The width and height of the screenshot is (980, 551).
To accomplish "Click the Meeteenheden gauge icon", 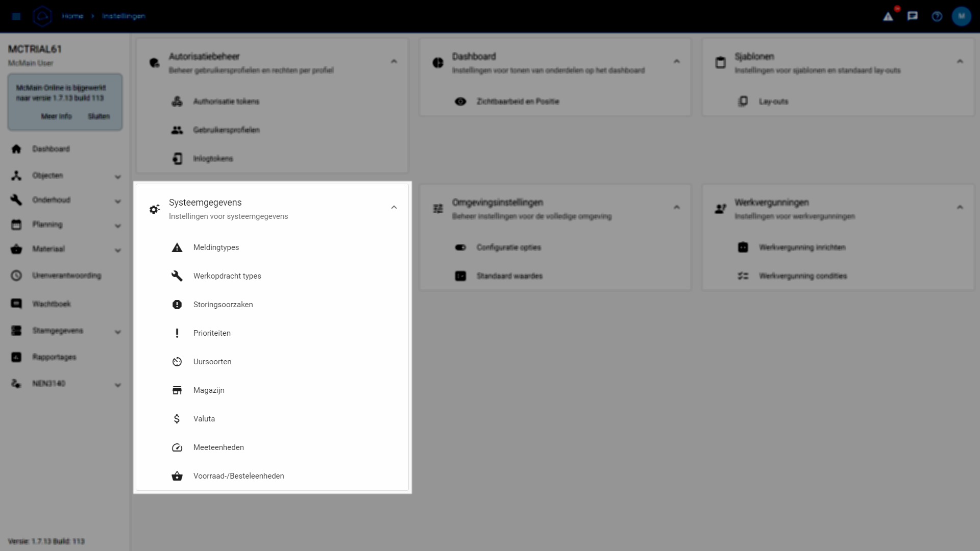I will click(x=177, y=447).
